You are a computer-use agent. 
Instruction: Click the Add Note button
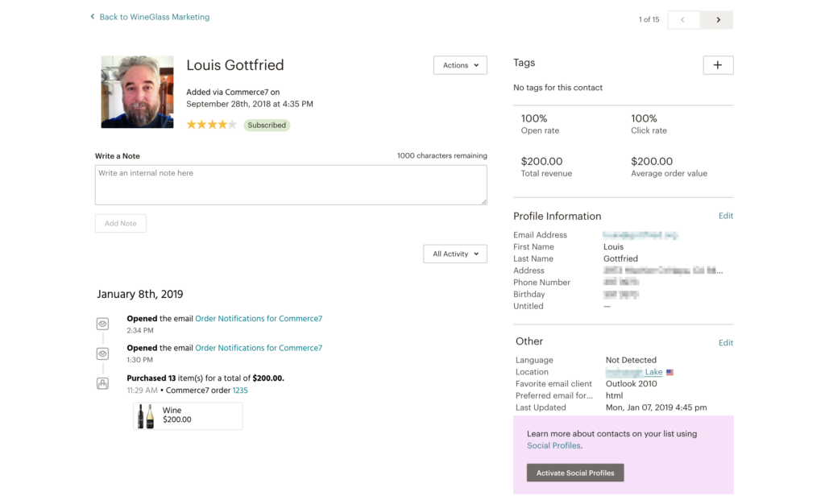click(120, 223)
